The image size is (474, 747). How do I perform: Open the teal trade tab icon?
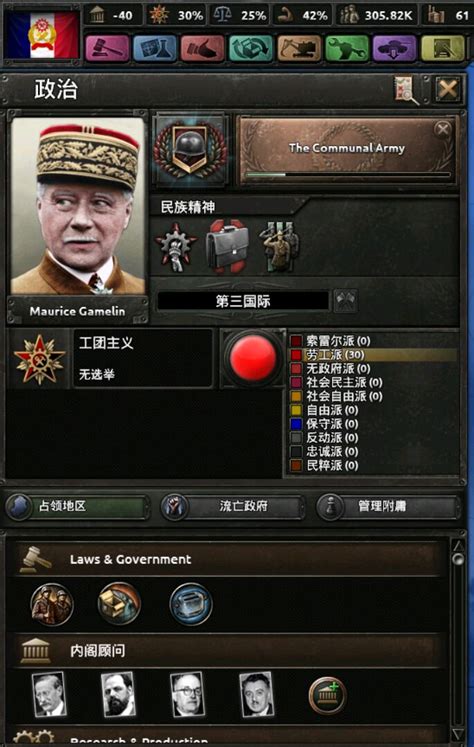click(251, 48)
